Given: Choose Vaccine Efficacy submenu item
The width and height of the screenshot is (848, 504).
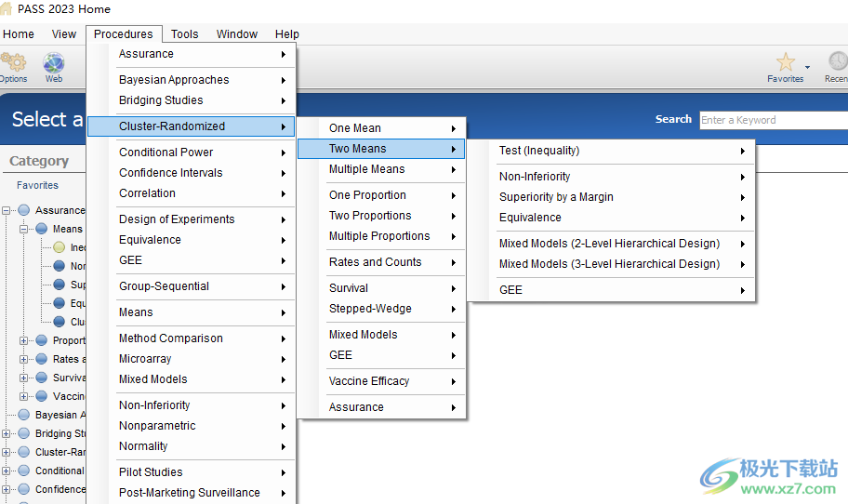Looking at the screenshot, I should 381,382.
